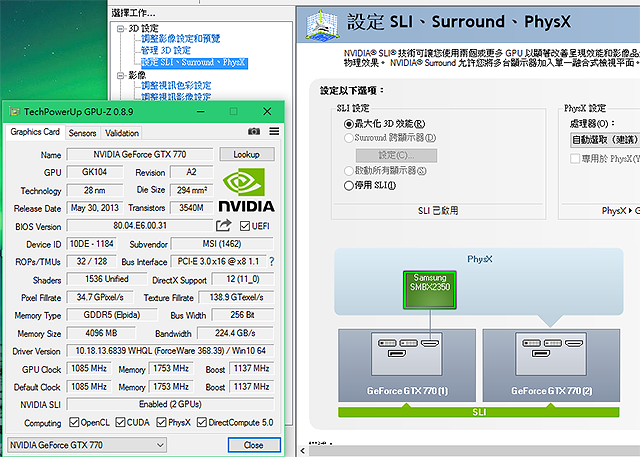The image size is (640, 457).
Task: Switch to the Validation tab
Action: 122,133
